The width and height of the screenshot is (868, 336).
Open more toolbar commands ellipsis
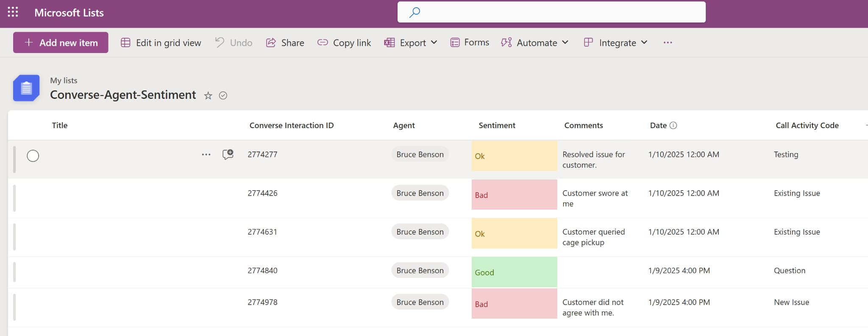click(668, 43)
